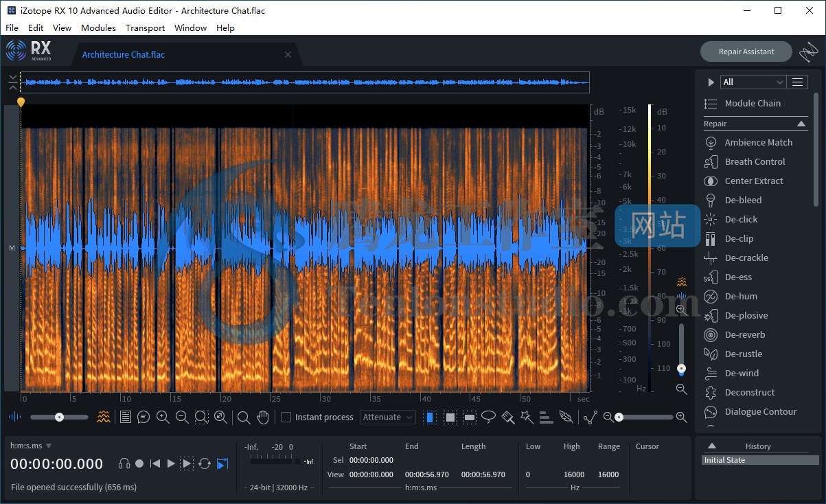
Task: Open the Zoom tool magnifier
Action: 244,417
